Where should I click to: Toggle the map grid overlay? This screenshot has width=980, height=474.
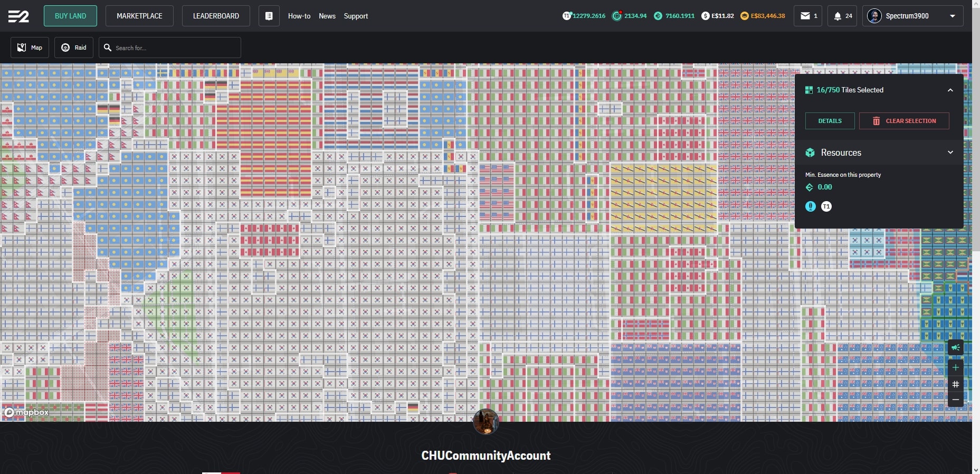point(956,384)
